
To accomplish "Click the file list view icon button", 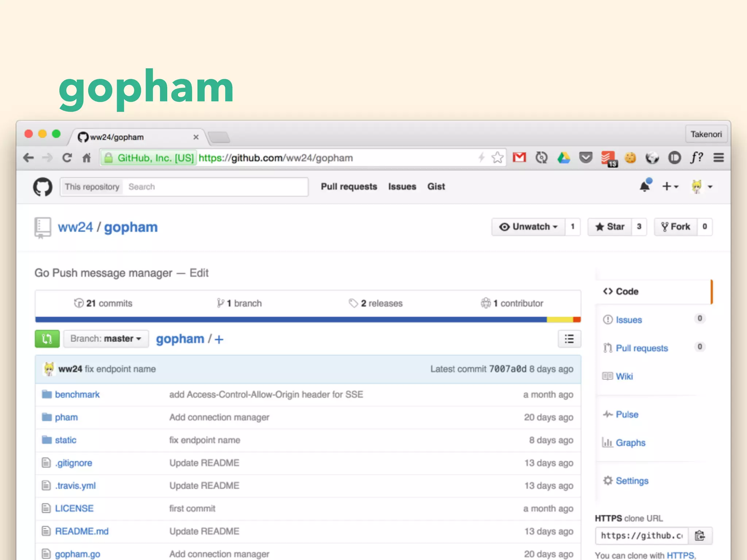I will (569, 339).
